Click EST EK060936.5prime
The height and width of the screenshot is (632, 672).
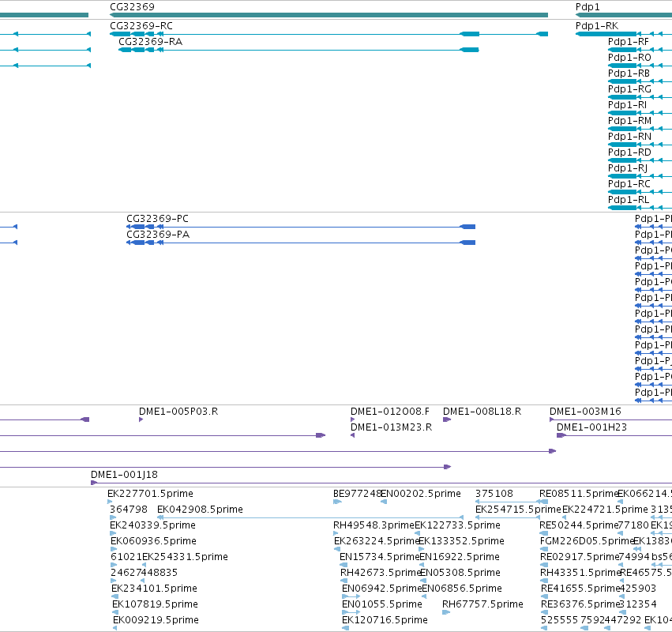click(x=153, y=541)
